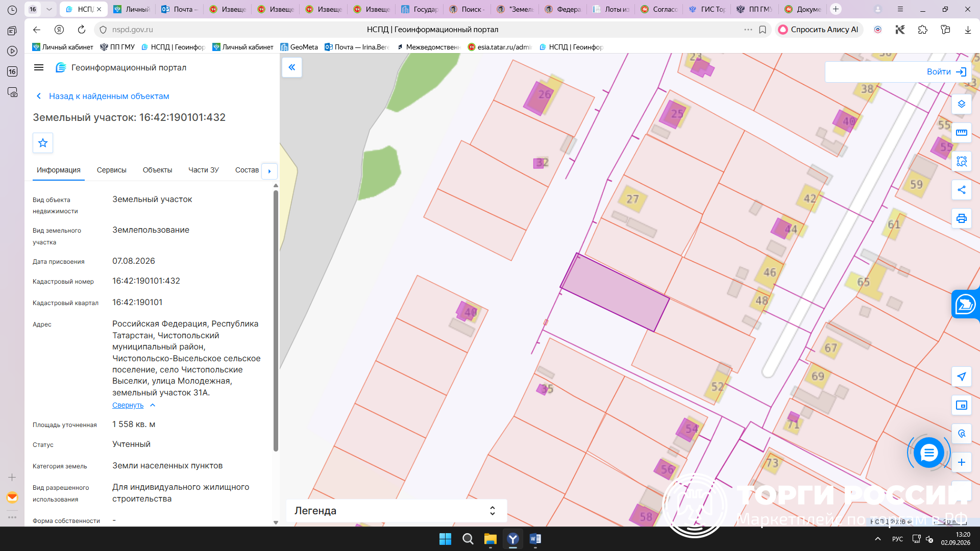Open new browser tab with plus

pyautogui.click(x=836, y=9)
